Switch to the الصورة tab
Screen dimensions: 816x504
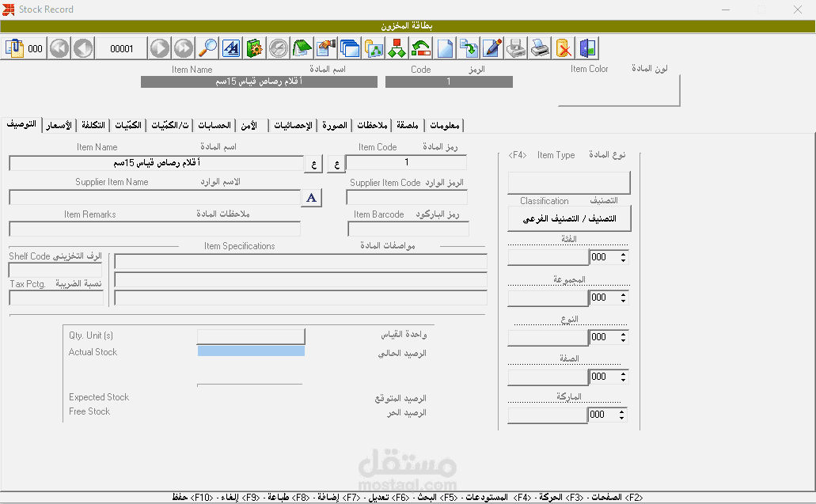[335, 125]
